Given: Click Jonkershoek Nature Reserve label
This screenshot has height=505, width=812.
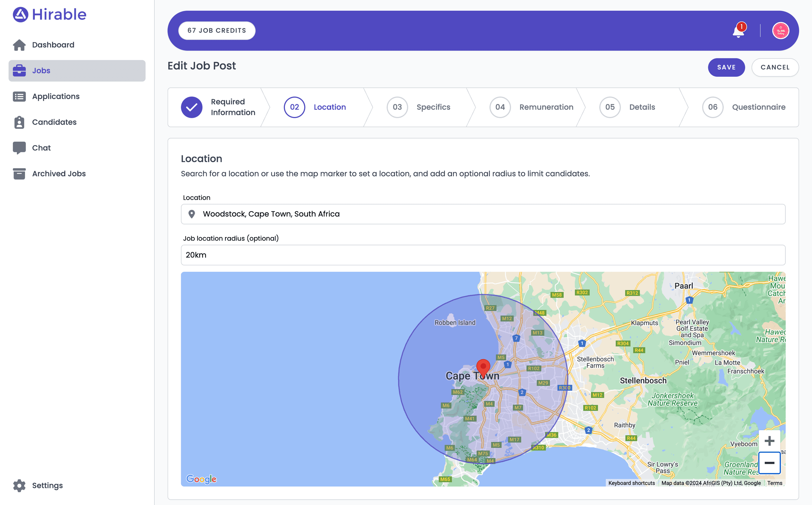Looking at the screenshot, I should coord(672,399).
